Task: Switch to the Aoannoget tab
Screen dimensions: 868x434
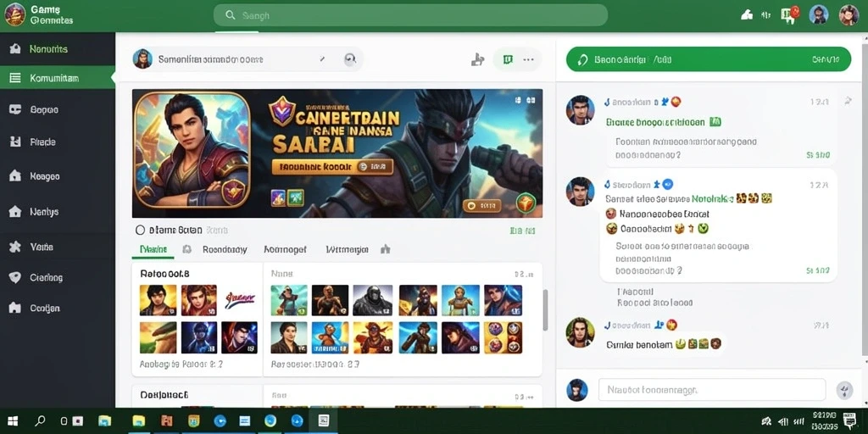Action: (x=285, y=250)
